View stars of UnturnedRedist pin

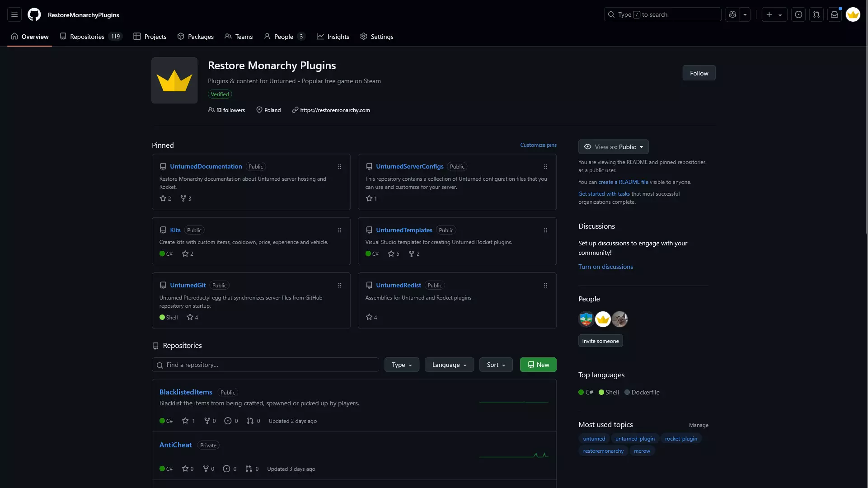click(371, 318)
